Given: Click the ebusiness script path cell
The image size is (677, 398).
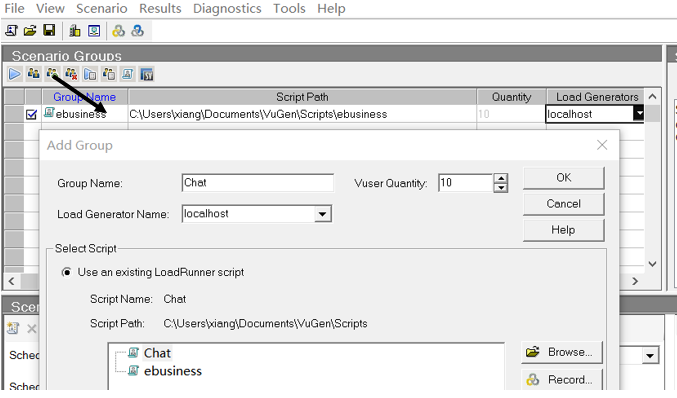Looking at the screenshot, I should 302,114.
